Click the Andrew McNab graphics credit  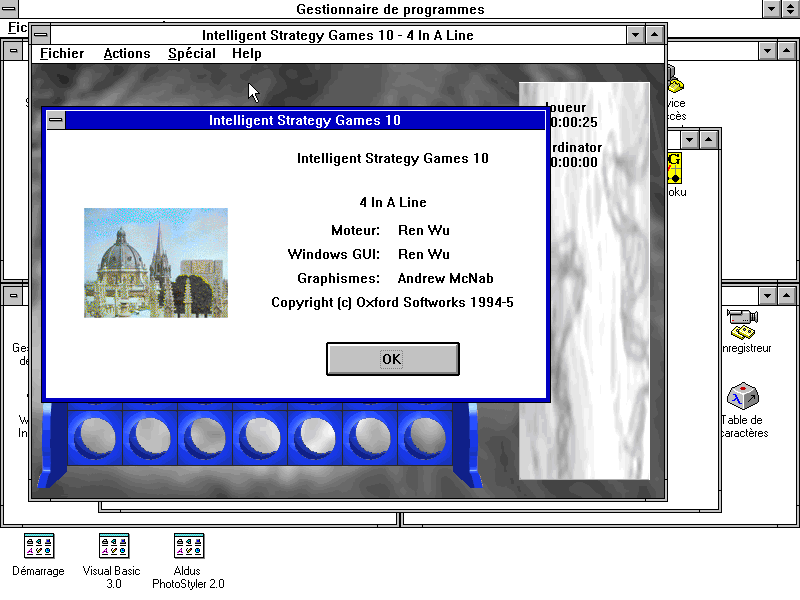(x=445, y=279)
